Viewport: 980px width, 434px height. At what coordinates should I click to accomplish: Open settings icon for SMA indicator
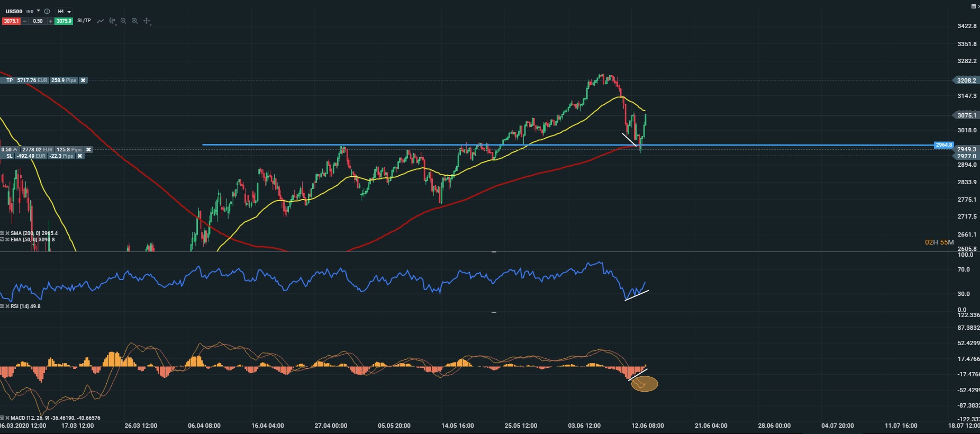(2, 233)
